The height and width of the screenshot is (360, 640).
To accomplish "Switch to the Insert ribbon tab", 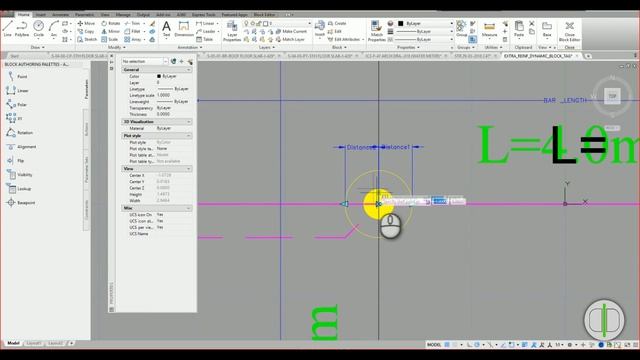I will pyautogui.click(x=40, y=15).
